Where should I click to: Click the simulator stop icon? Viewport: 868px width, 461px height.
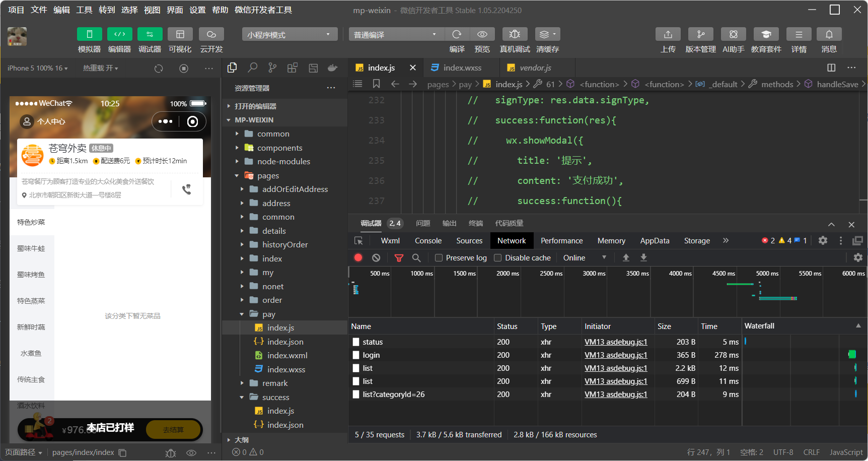point(184,68)
